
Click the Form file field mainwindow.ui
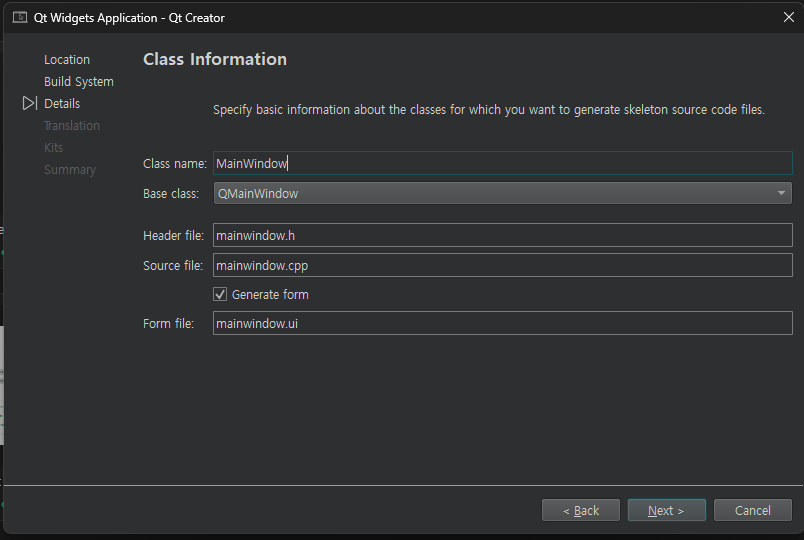pyautogui.click(x=502, y=323)
